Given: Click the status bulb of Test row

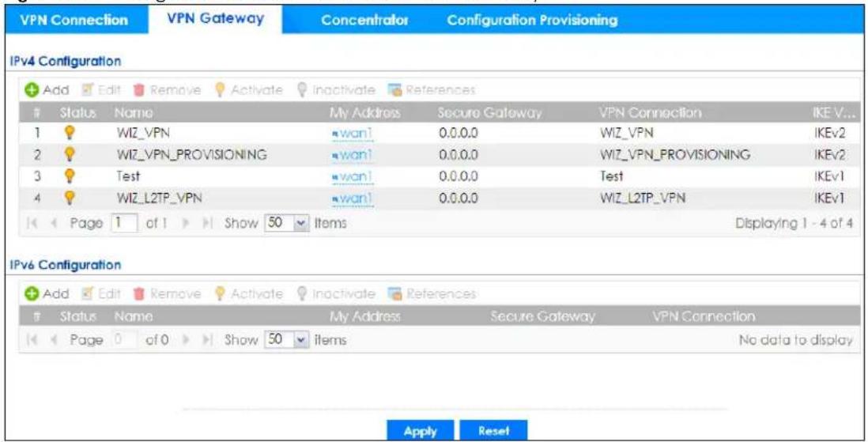Looking at the screenshot, I should coord(70,176).
